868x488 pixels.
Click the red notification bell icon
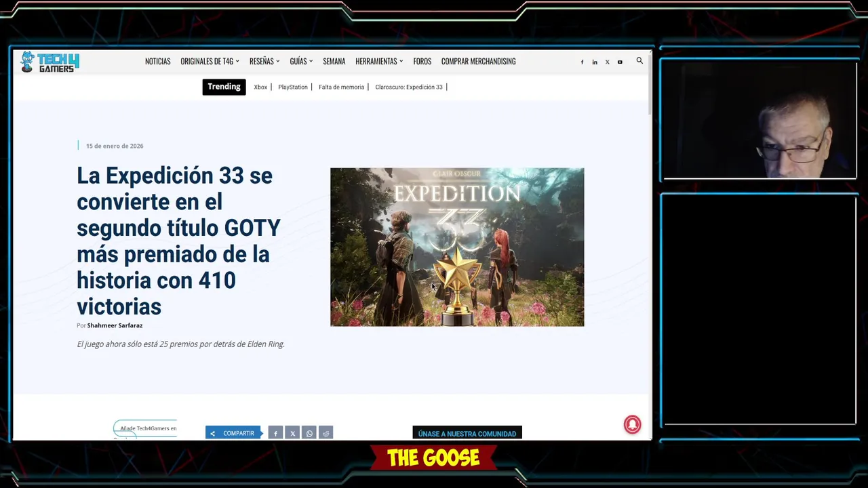pyautogui.click(x=632, y=424)
